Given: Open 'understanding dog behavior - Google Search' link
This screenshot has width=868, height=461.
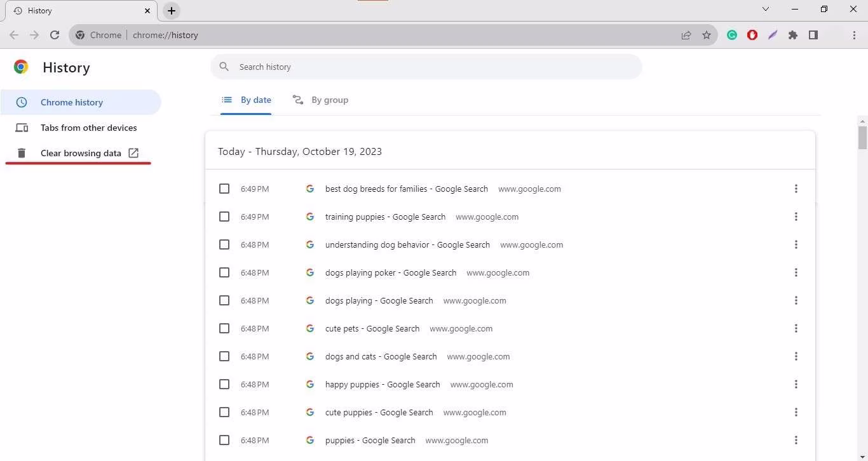Looking at the screenshot, I should [407, 244].
